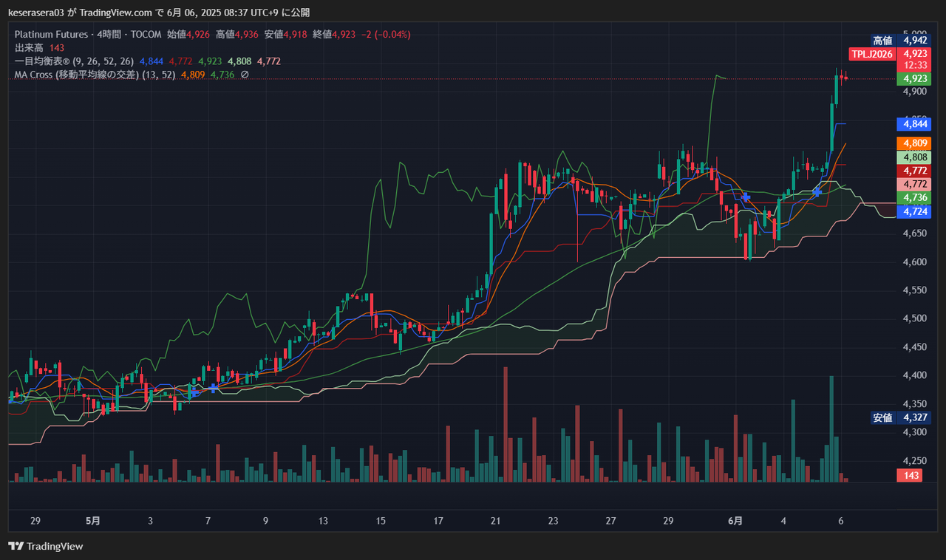
Task: Click the blue 4,844 price axis label
Action: (x=913, y=124)
